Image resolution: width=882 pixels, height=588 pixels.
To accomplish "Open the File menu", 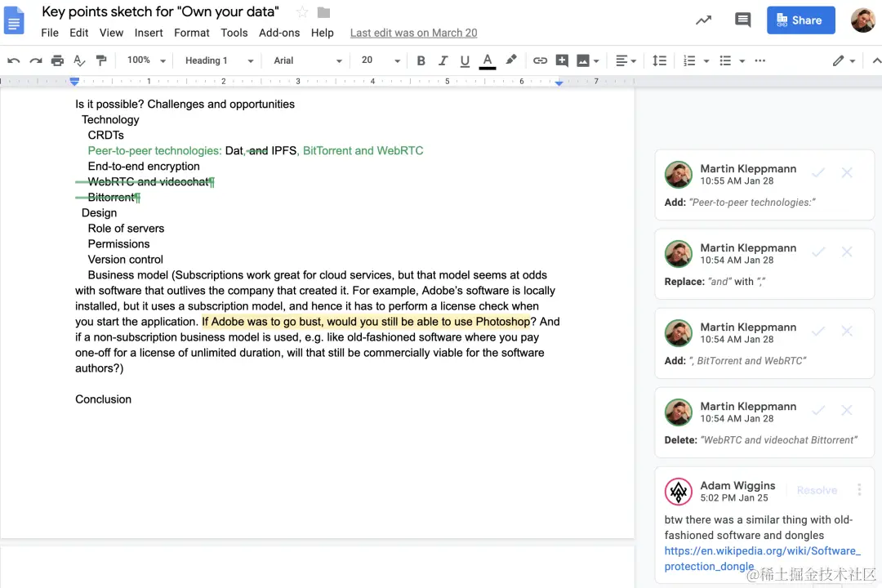I will (50, 33).
